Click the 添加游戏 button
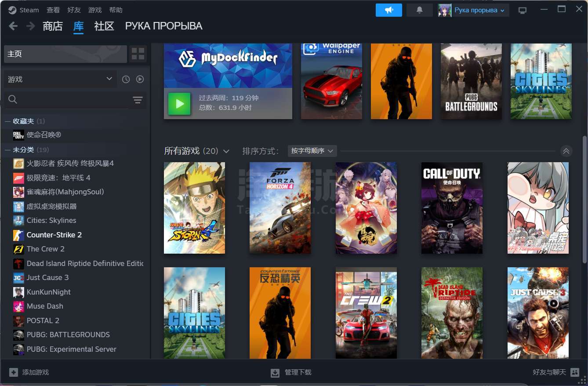Viewport: 588px width, 386px height. [29, 372]
